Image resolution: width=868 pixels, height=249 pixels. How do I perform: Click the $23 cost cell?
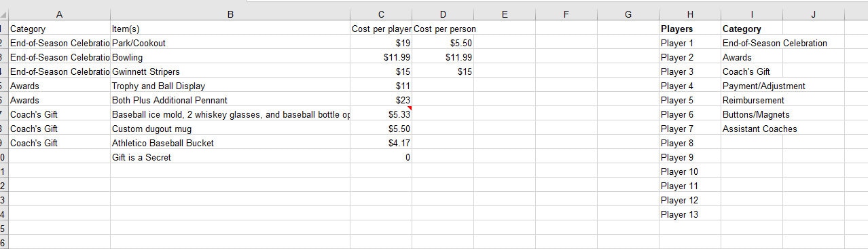381,100
